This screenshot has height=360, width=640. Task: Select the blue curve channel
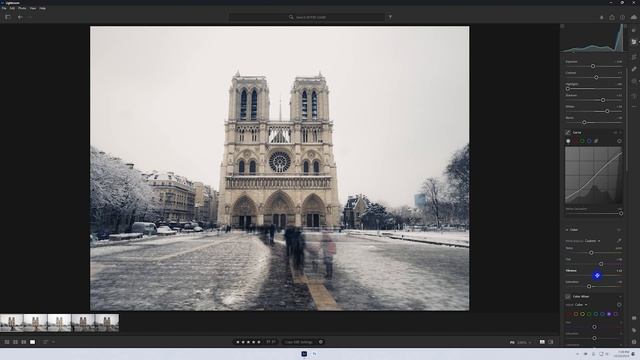tap(589, 141)
